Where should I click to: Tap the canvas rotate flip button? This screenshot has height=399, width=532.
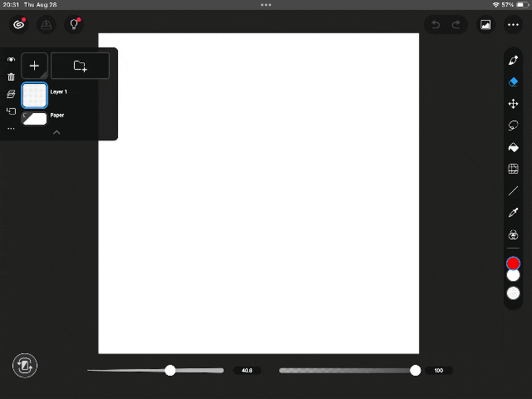(x=25, y=366)
